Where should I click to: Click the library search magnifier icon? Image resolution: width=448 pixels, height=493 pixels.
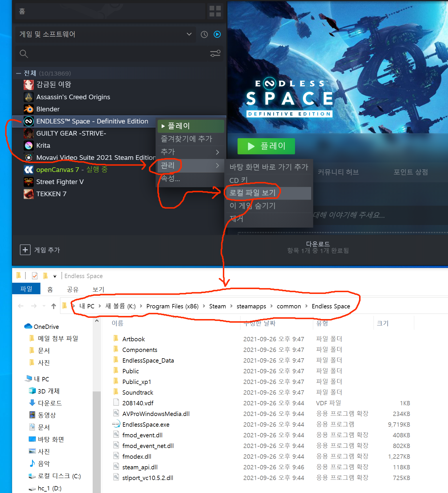pyautogui.click(x=24, y=54)
